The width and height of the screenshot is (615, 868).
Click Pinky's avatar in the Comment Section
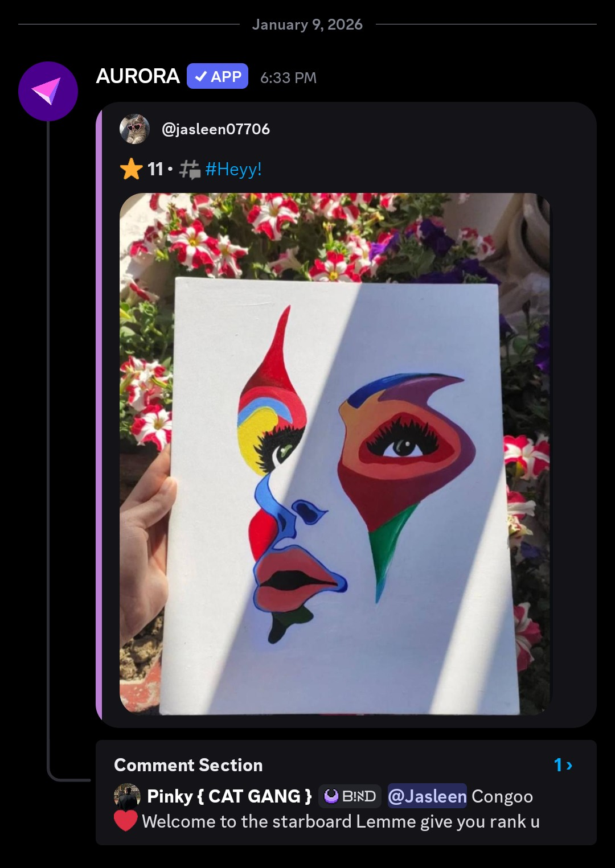coord(128,795)
